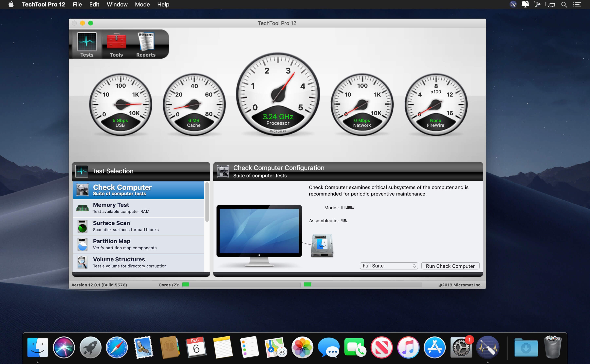Click the Memory Test RAM chip icon
The image size is (590, 364).
tap(82, 208)
